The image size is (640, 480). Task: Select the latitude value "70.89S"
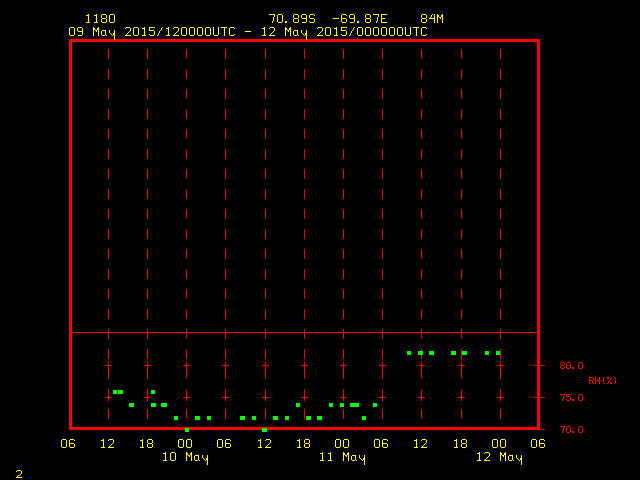pyautogui.click(x=292, y=19)
